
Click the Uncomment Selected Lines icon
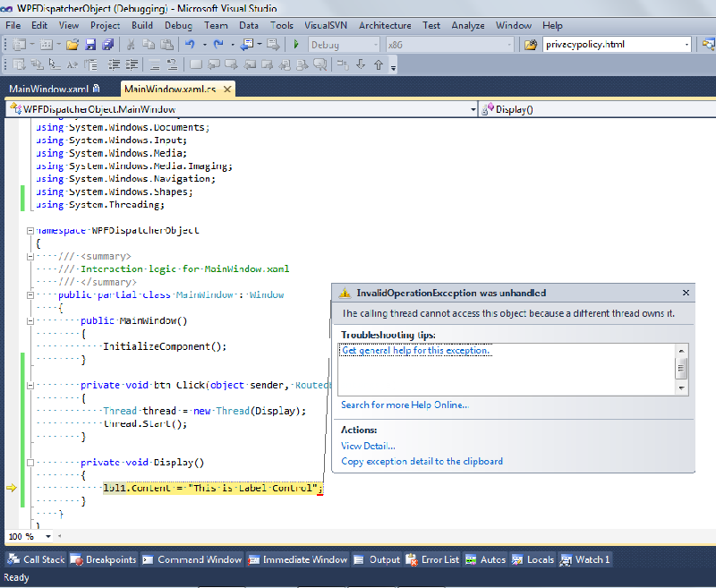coord(172,64)
